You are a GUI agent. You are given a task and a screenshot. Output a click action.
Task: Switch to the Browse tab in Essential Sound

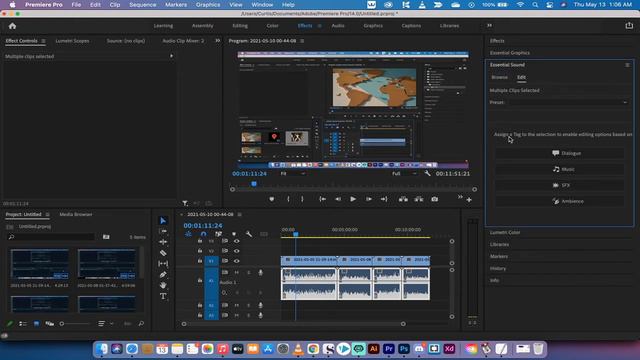499,77
